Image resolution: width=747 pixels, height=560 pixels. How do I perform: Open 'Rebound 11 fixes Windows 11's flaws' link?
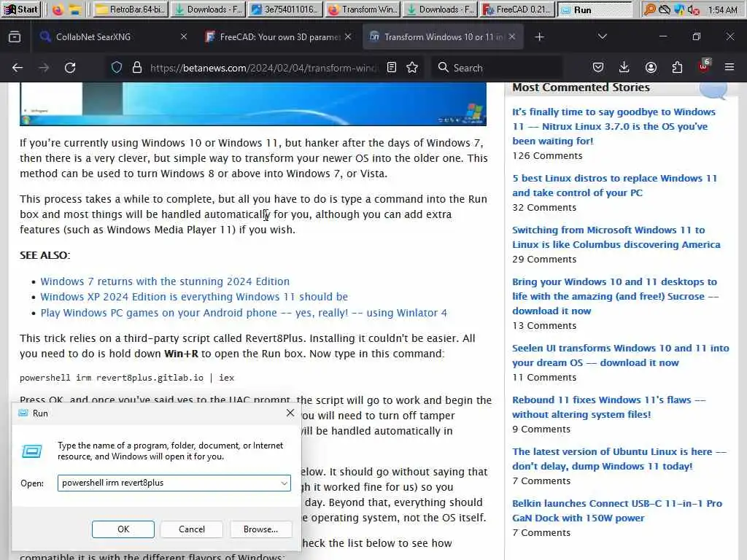[609, 407]
